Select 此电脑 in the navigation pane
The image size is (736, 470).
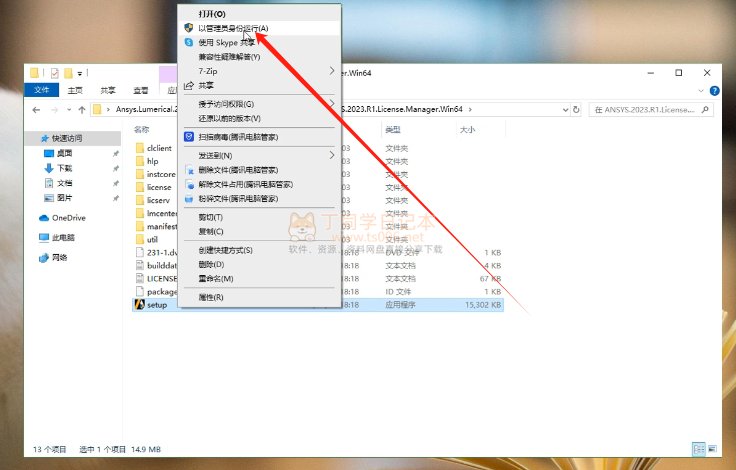62,237
